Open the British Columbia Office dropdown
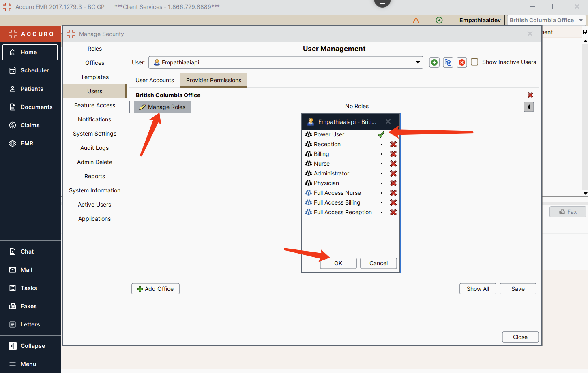 pyautogui.click(x=546, y=20)
